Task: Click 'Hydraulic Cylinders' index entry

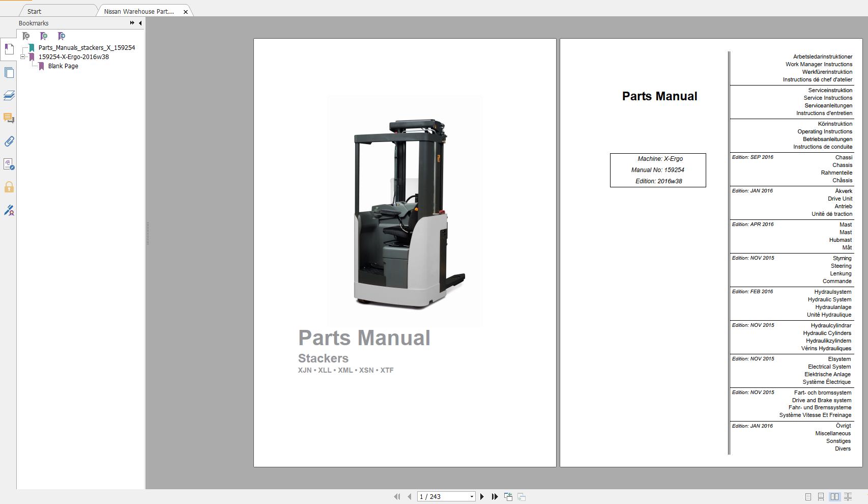Action: tap(827, 333)
